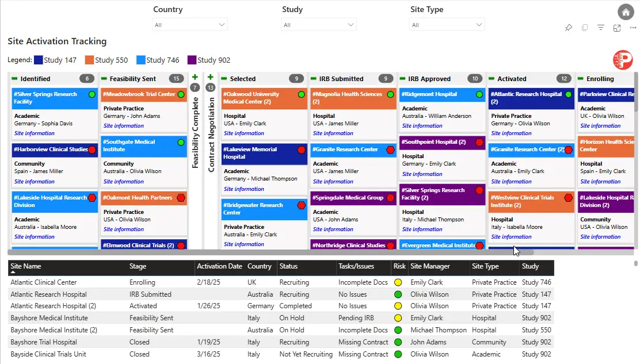Click red status icon on Southpoint Hospital (2) card
Image resolution: width=640 pixels, height=364 pixels.
point(479,143)
